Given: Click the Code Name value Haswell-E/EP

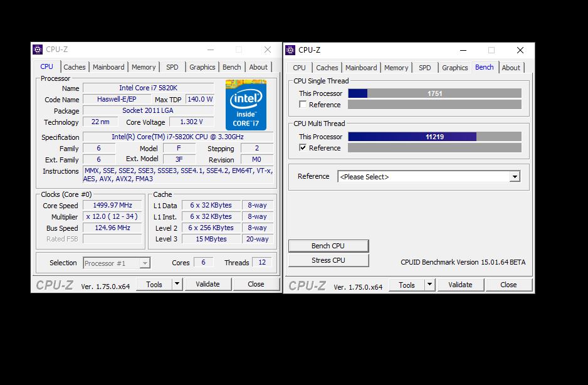Looking at the screenshot, I should click(117, 99).
